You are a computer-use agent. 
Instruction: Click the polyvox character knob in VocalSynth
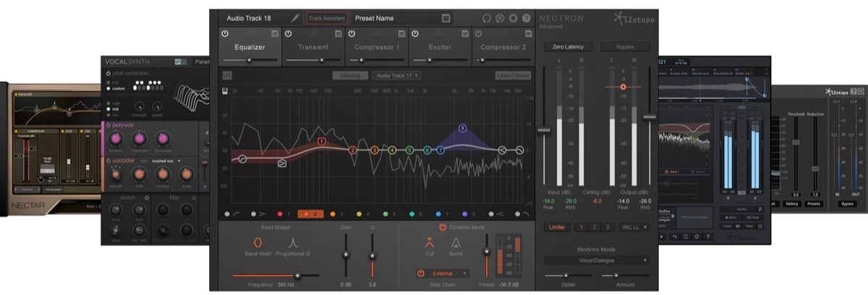tap(140, 137)
